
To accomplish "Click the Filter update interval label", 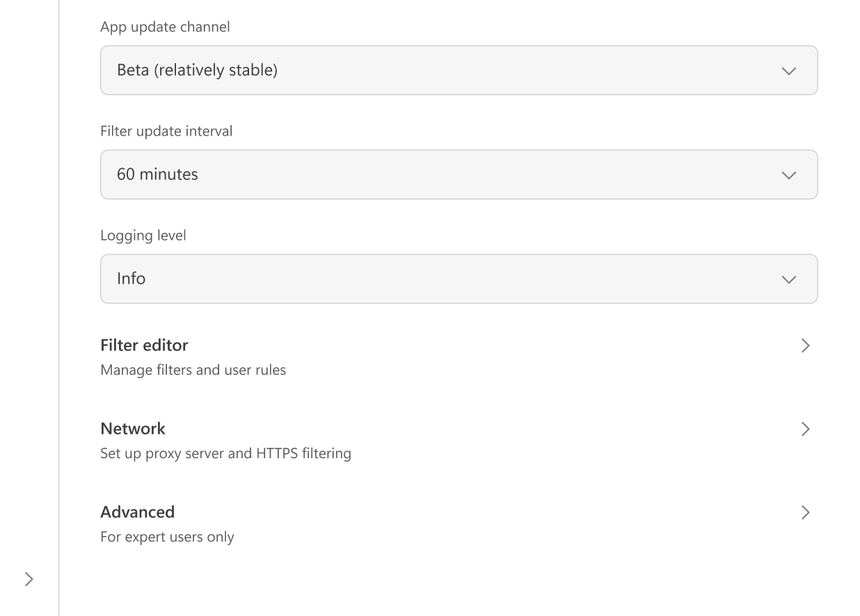I will tap(166, 131).
